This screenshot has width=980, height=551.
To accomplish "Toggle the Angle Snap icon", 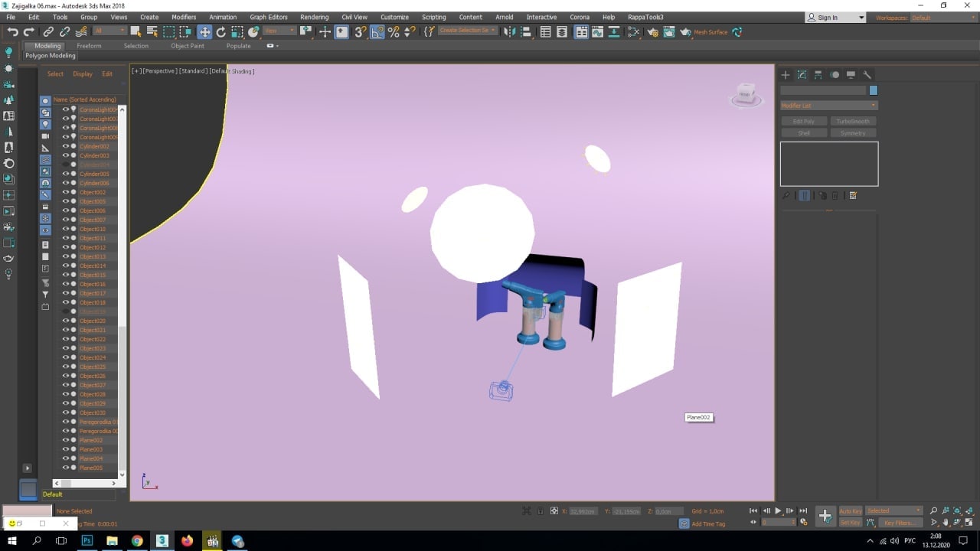I will (377, 32).
